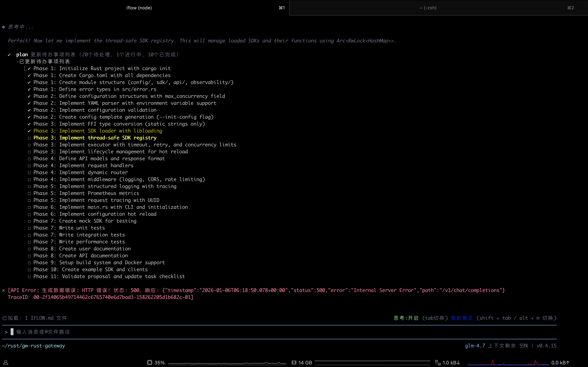This screenshot has height=367, width=588.
Task: Click the tree branch marker before first Phase 1
Action: click(25, 69)
